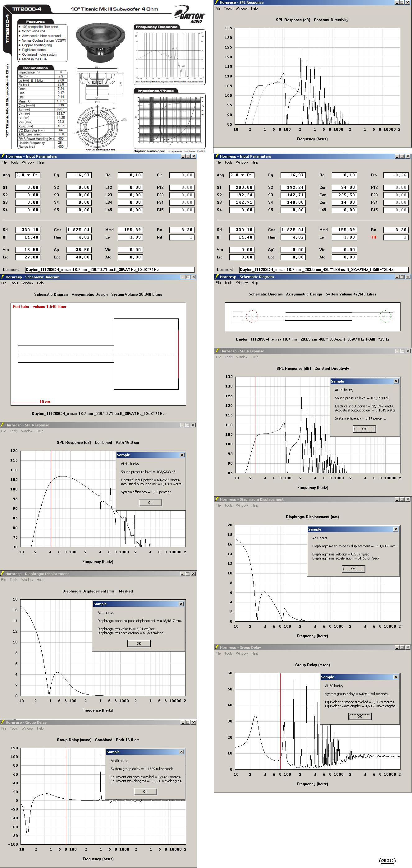Click the 'Combined Path 16,0 cm' text above the group delay chart

coord(117,740)
